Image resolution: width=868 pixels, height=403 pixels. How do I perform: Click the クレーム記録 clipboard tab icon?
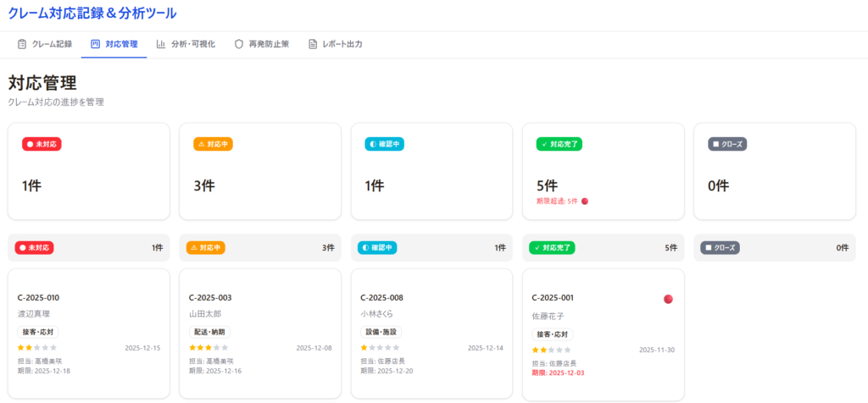point(22,44)
